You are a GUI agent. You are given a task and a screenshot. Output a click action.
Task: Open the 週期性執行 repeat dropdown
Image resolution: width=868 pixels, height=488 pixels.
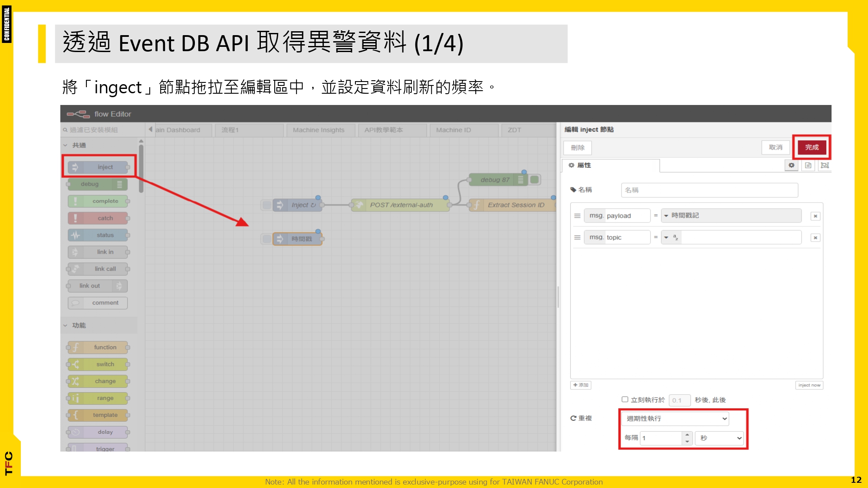(675, 419)
